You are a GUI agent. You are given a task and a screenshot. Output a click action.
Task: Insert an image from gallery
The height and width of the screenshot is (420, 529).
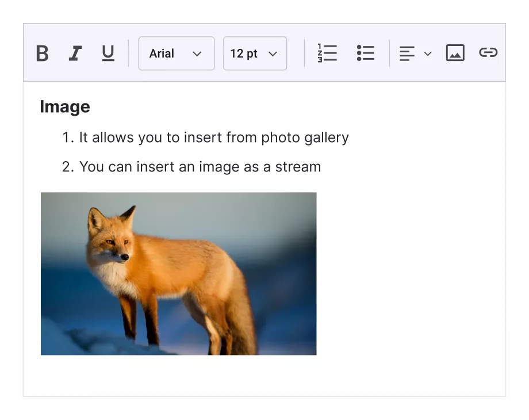tap(455, 53)
